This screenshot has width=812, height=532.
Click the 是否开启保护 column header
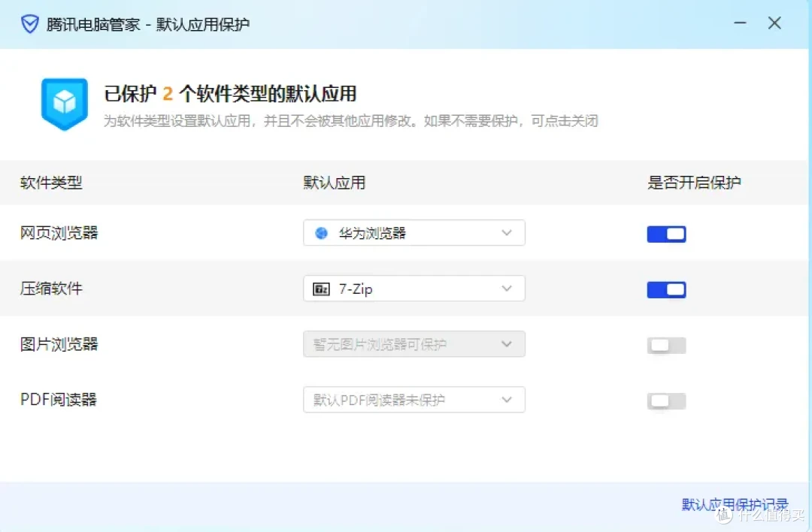[x=695, y=182]
